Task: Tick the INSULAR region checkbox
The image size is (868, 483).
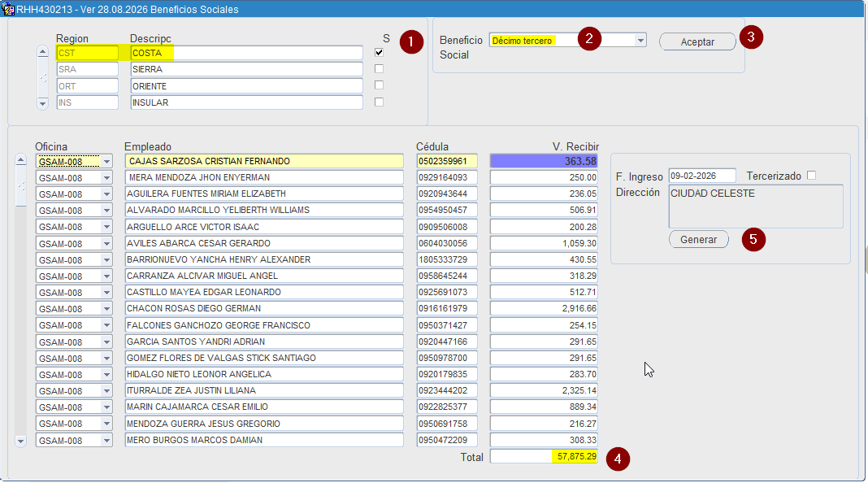Action: coord(380,102)
